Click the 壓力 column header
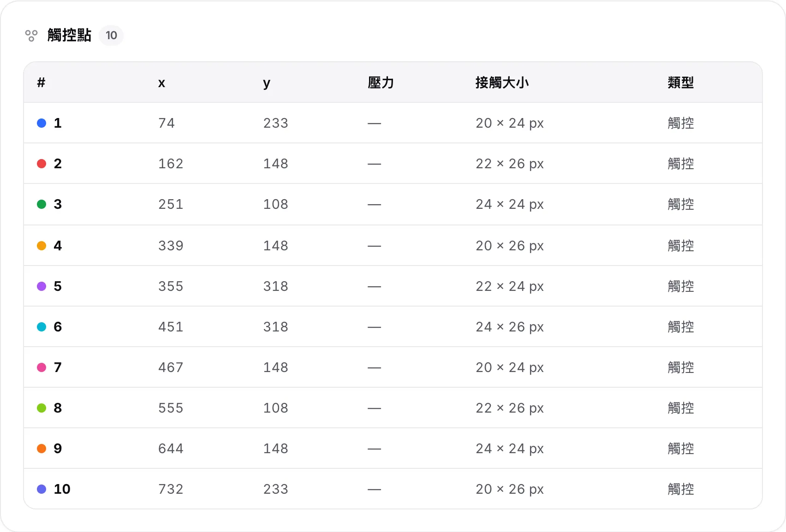Image resolution: width=786 pixels, height=532 pixels. [381, 83]
